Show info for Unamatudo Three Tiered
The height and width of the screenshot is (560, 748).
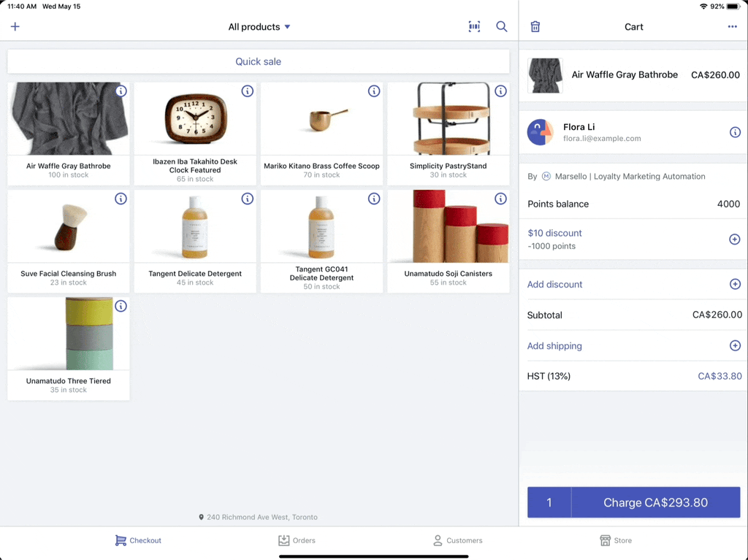[121, 306]
